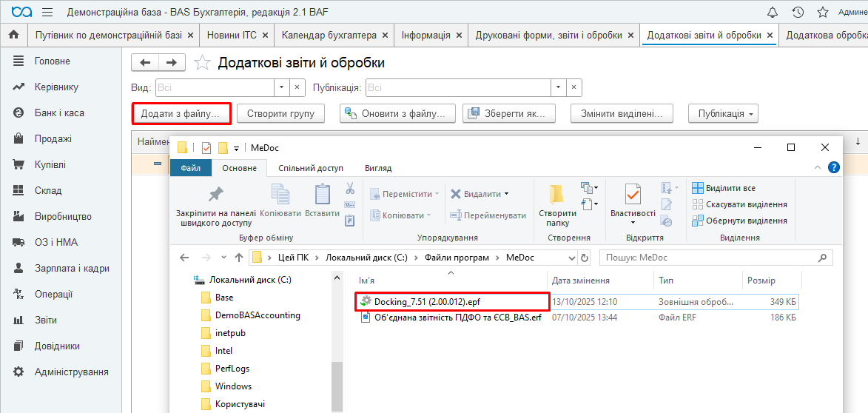Image resolution: width=868 pixels, height=413 pixels.
Task: Click the Створити папку folder icon
Action: point(557,195)
